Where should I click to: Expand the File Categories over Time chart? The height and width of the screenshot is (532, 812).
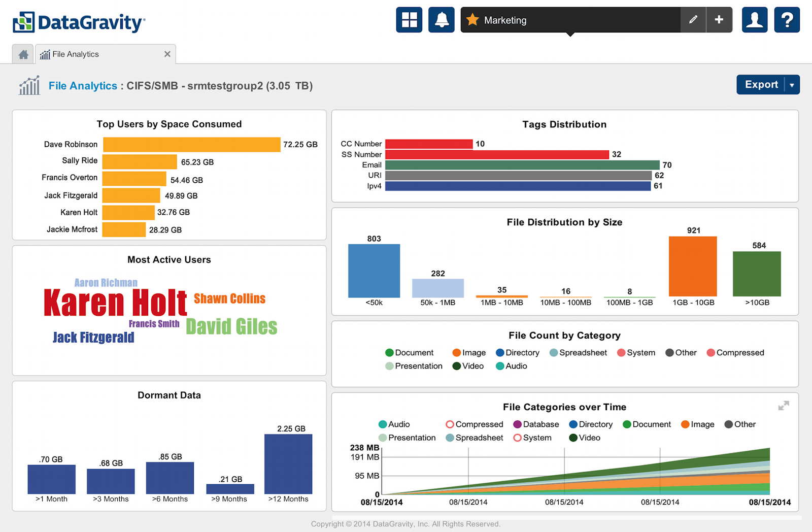[x=784, y=406]
